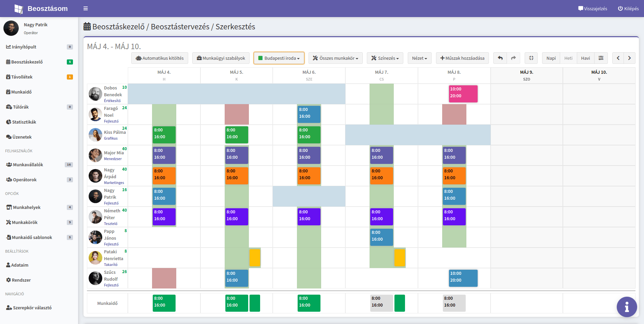Click the round info button
The width and height of the screenshot is (644, 324).
[627, 307]
